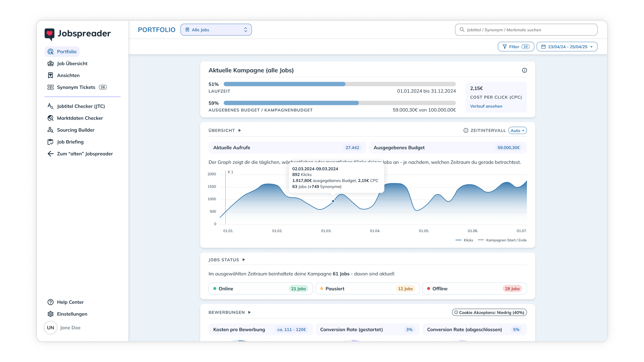The width and height of the screenshot is (644, 362).
Task: Open the Synonym Tickets list
Action: pyautogui.click(x=76, y=87)
